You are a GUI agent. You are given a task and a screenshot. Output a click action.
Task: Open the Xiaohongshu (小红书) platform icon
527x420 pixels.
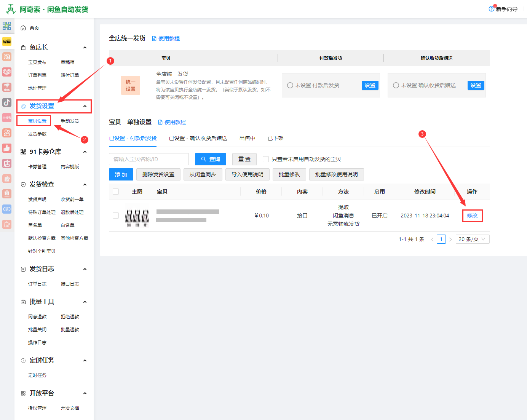7,118
